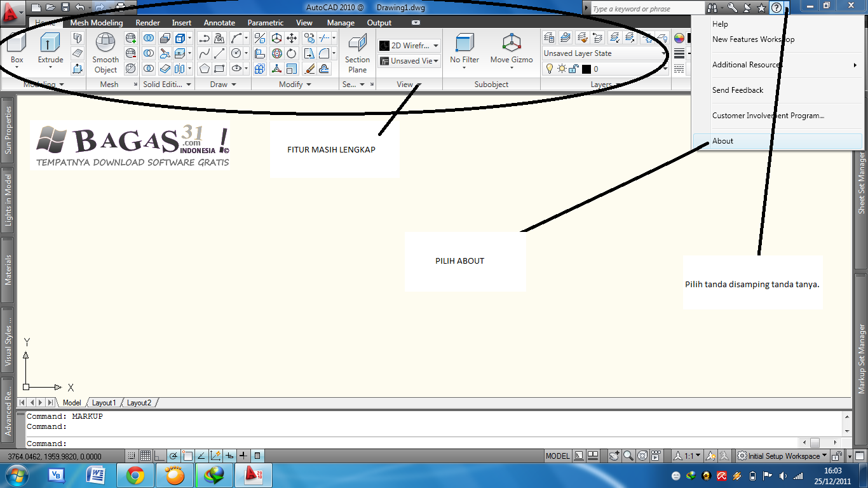Open Google Chrome from the taskbar
Screen dimensions: 868x488
[x=135, y=475]
